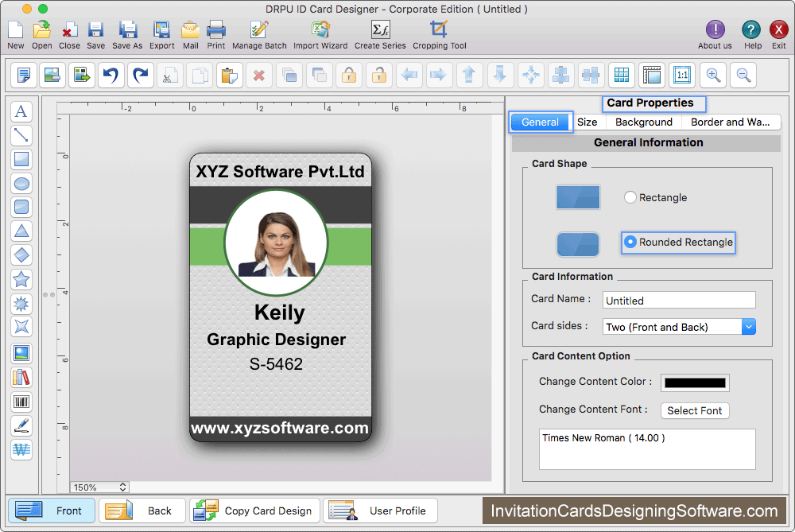Click the employee photo on card
The image size is (795, 532).
tap(277, 243)
